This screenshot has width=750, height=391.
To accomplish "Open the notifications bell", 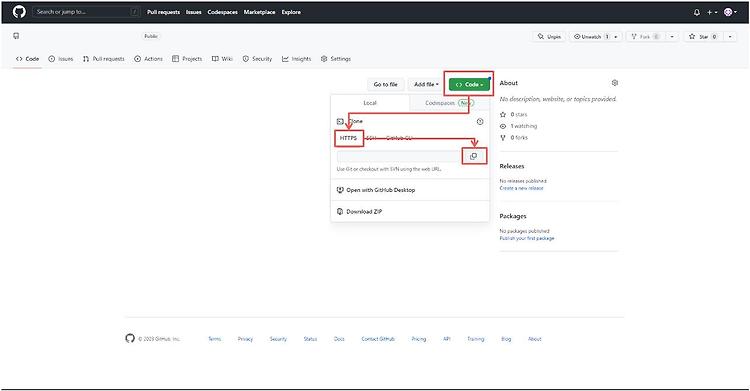I will pos(696,12).
